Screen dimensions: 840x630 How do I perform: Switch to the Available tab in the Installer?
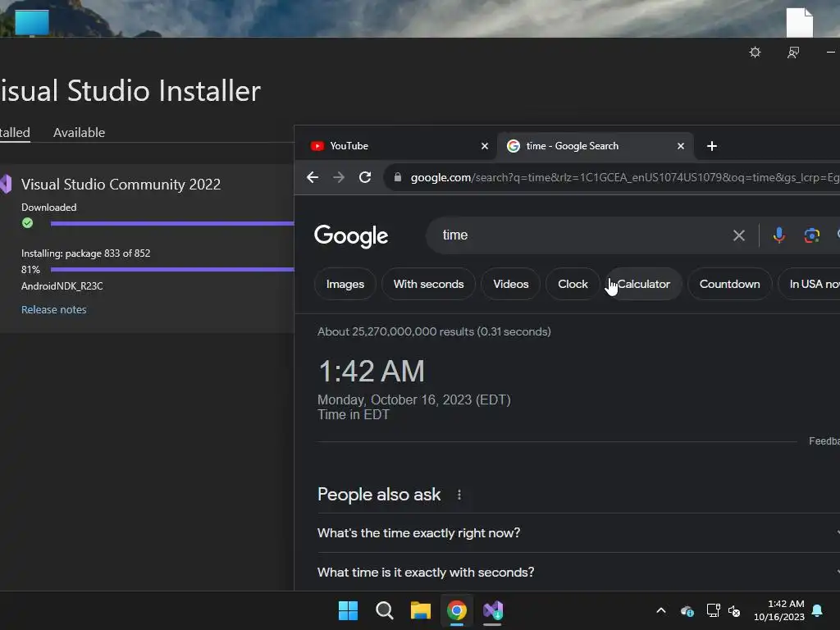click(79, 132)
